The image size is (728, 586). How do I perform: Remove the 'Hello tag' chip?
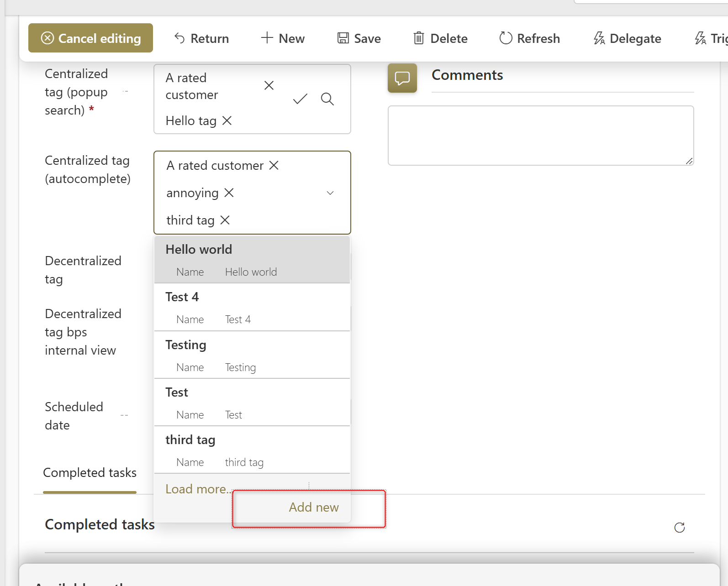click(x=227, y=120)
